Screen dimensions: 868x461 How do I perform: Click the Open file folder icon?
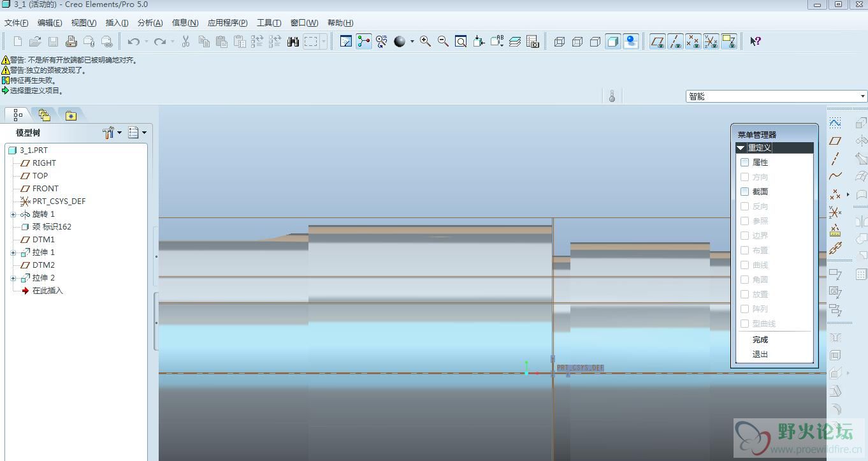(35, 41)
